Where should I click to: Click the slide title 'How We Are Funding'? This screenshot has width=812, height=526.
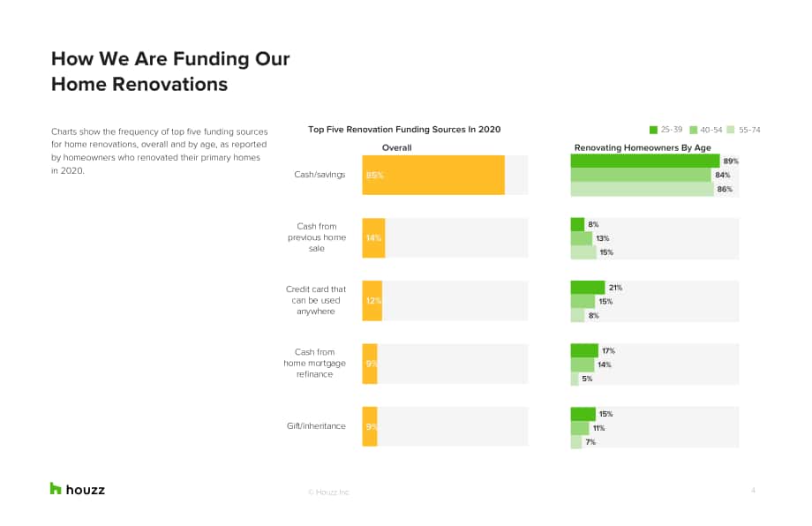[170, 58]
